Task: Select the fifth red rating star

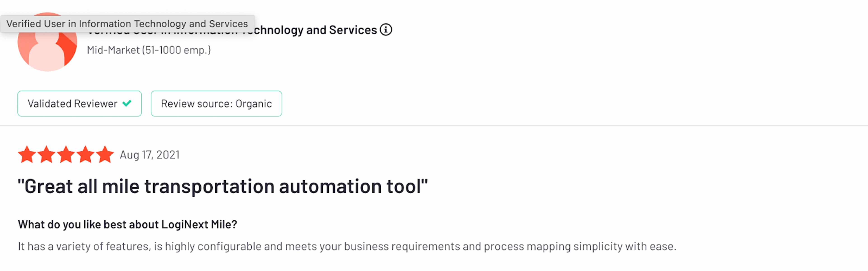Action: (106, 154)
